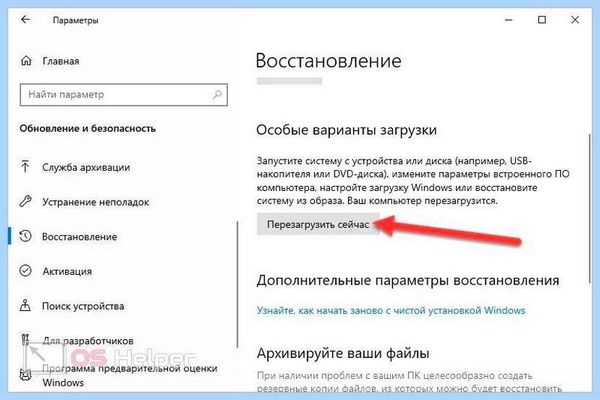Image resolution: width=600 pixels, height=400 pixels.
Task: Click the Windows Insider cat icon
Action: click(x=25, y=374)
